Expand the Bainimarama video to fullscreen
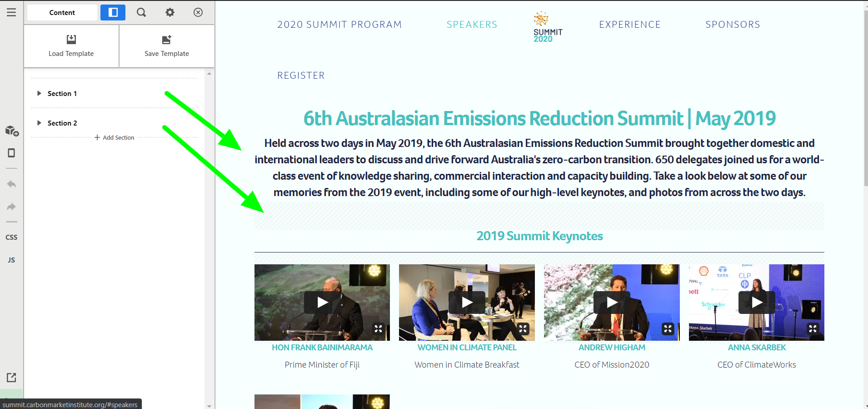The height and width of the screenshot is (409, 868). coord(378,328)
